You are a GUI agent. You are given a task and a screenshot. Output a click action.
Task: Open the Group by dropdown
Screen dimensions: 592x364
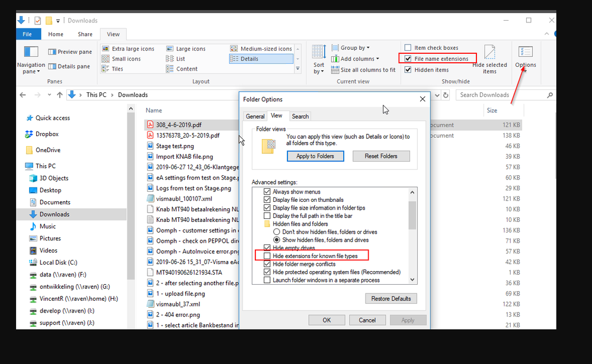[x=351, y=48]
